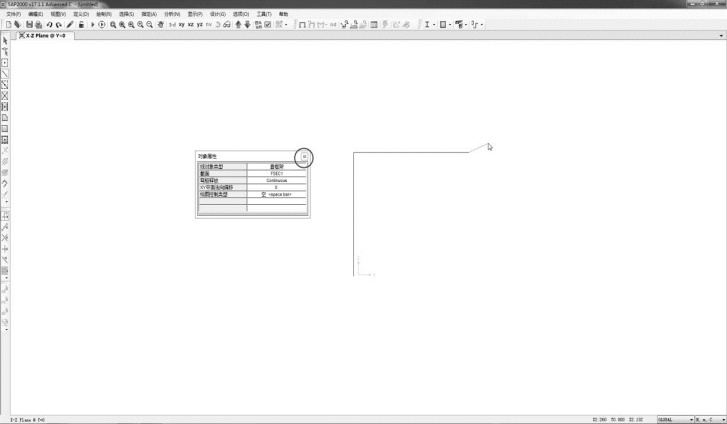
Task: Switch to the yz plane view
Action: click(200, 25)
